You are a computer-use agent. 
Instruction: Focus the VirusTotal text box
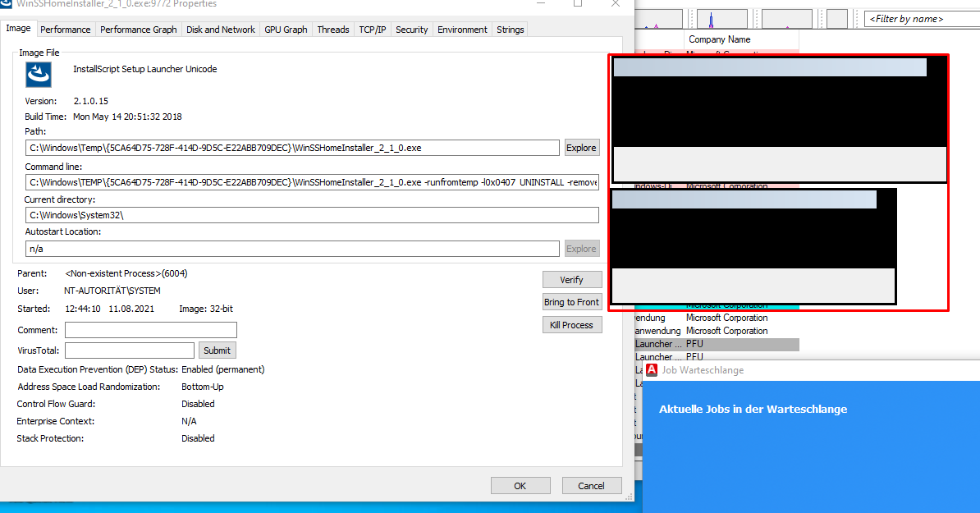tap(130, 350)
